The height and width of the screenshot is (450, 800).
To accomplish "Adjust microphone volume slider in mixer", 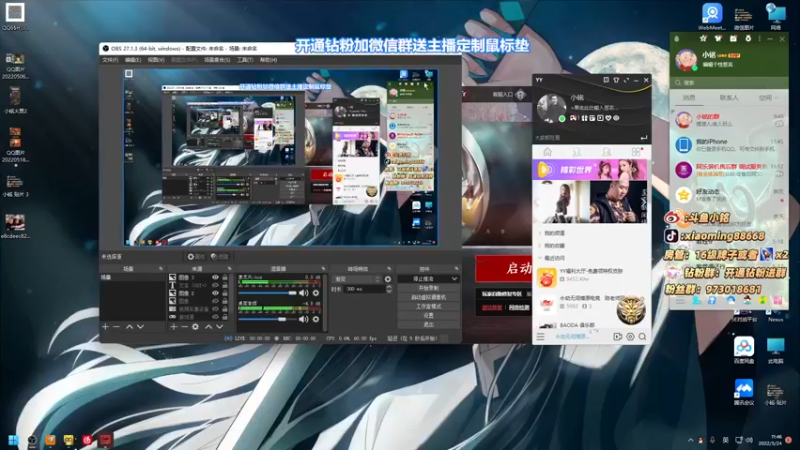I will point(268,293).
